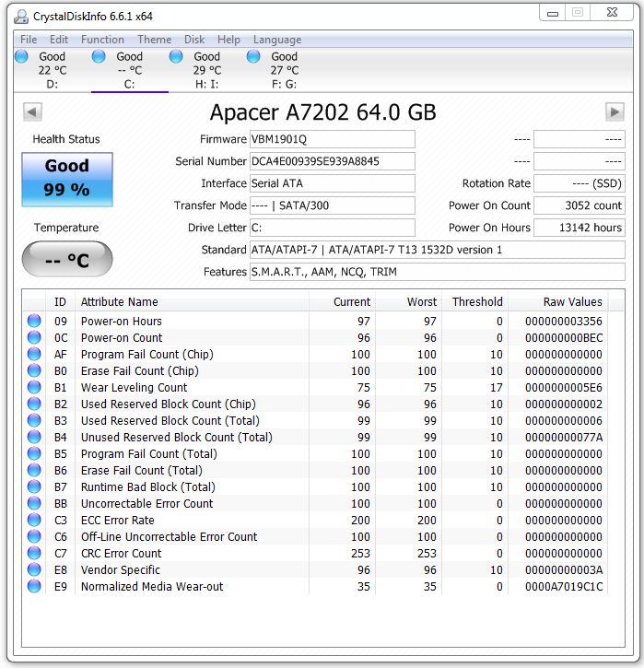The image size is (644, 668).
Task: Click the Attribute Name column header
Action: pyautogui.click(x=192, y=302)
